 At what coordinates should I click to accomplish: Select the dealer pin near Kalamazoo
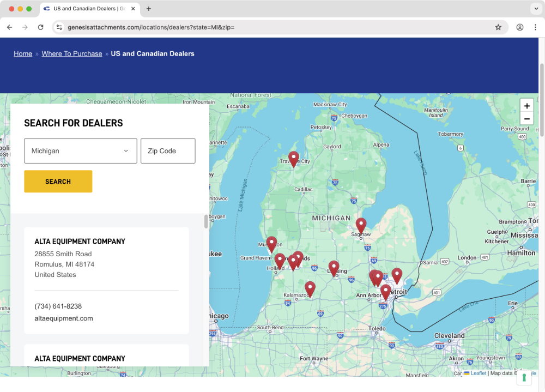coord(310,287)
